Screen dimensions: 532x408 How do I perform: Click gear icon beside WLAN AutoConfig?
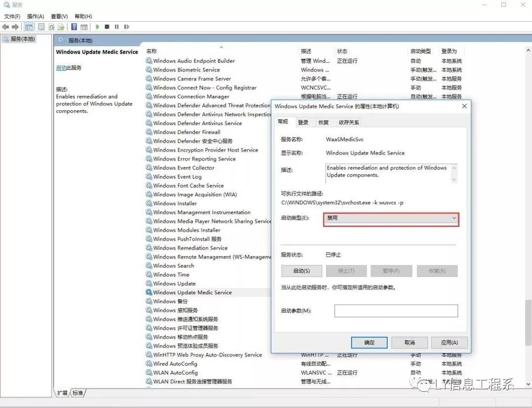pyautogui.click(x=149, y=372)
